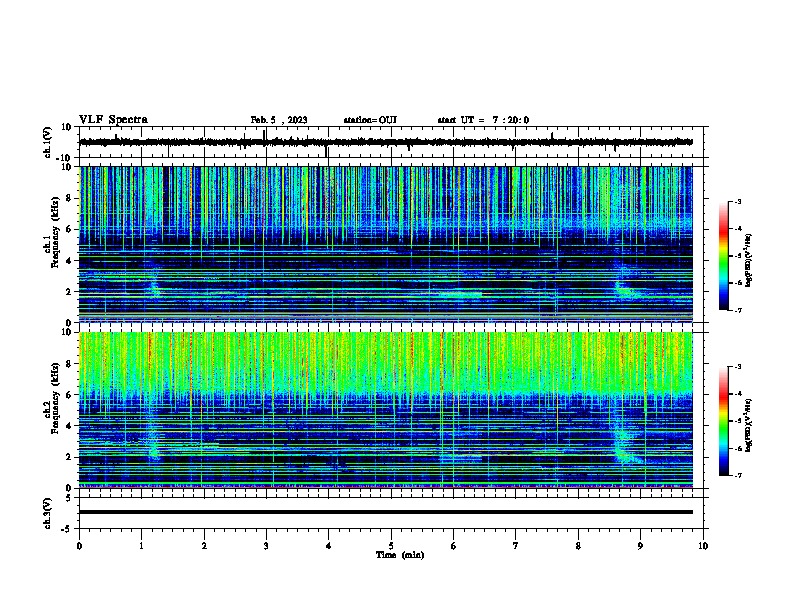Click the time axis tick label "2"
This screenshot has height=612, width=792.
[204, 546]
